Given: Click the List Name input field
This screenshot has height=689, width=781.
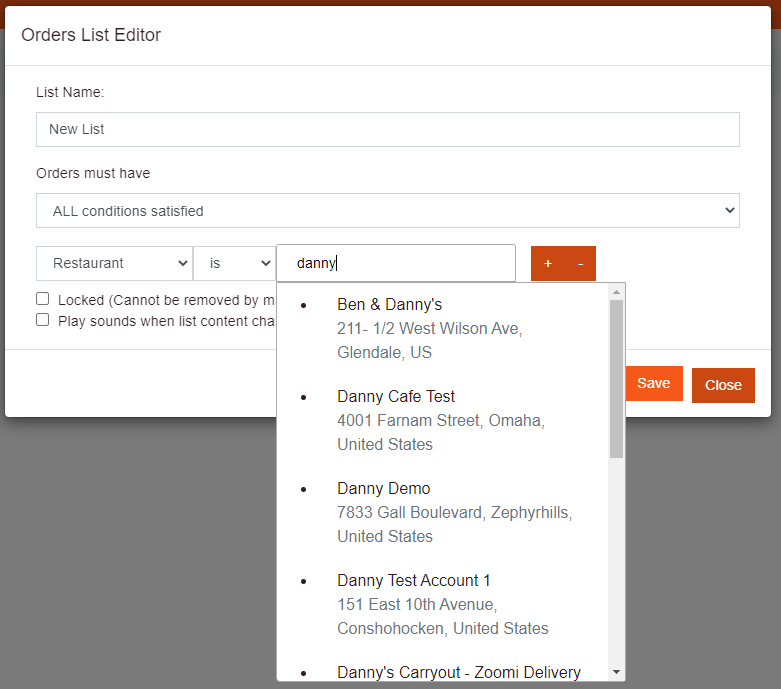Looking at the screenshot, I should click(x=388, y=130).
